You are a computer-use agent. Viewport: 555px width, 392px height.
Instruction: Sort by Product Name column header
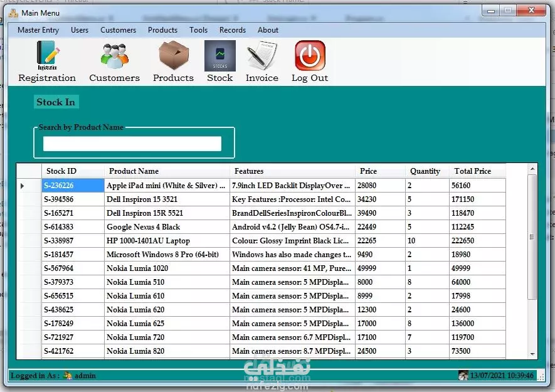pos(167,171)
